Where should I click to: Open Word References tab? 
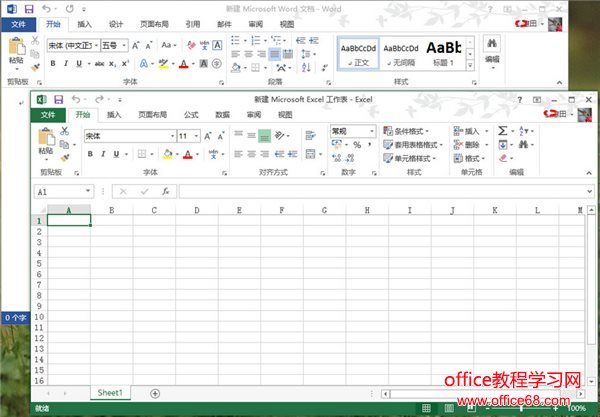(193, 24)
